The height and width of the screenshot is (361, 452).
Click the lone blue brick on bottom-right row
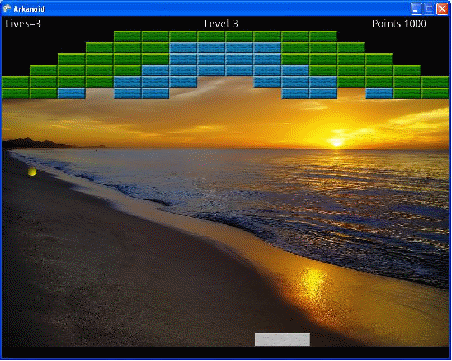[x=379, y=93]
